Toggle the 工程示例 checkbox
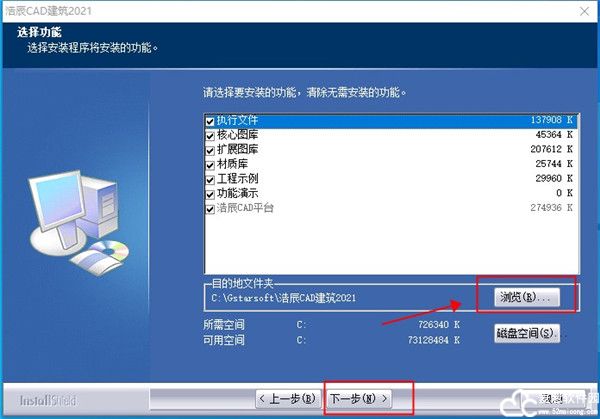Screen dimensions: 600x419 [x=210, y=180]
